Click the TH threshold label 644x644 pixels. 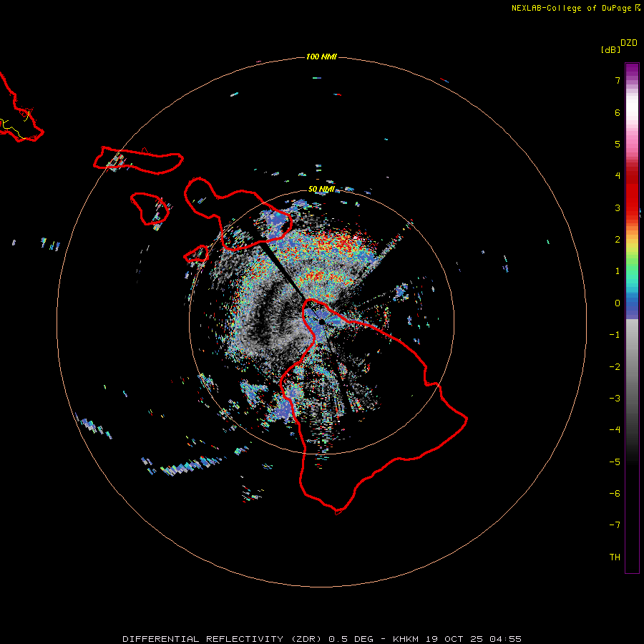pyautogui.click(x=615, y=557)
